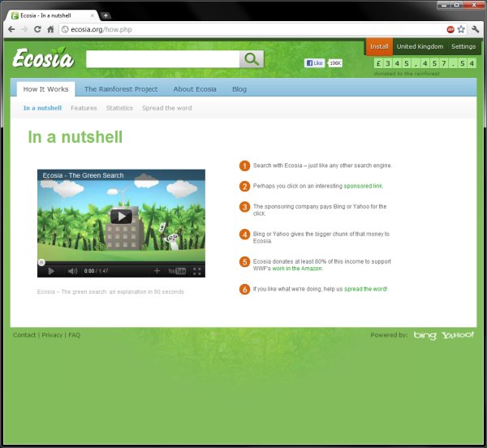Open video on YouTube via the YouTube logo
The image size is (487, 448).
pyautogui.click(x=177, y=271)
